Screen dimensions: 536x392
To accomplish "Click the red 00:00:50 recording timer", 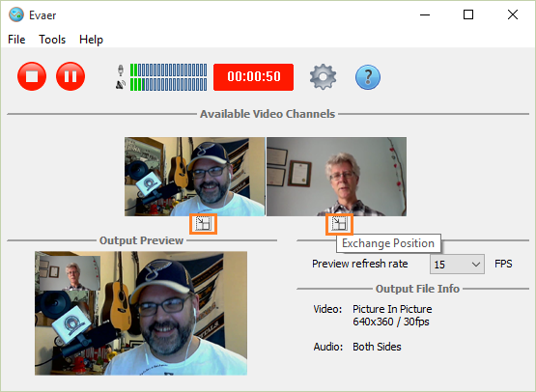I will pyautogui.click(x=253, y=77).
